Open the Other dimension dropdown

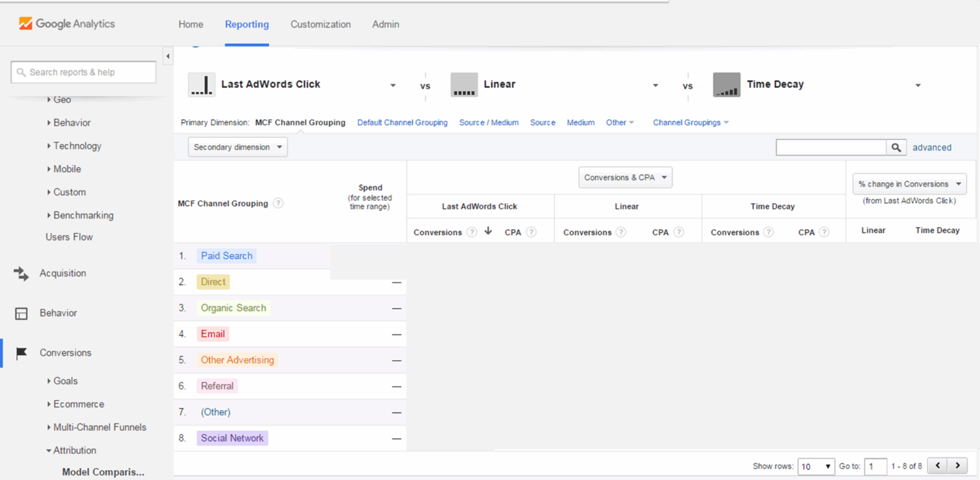[620, 122]
